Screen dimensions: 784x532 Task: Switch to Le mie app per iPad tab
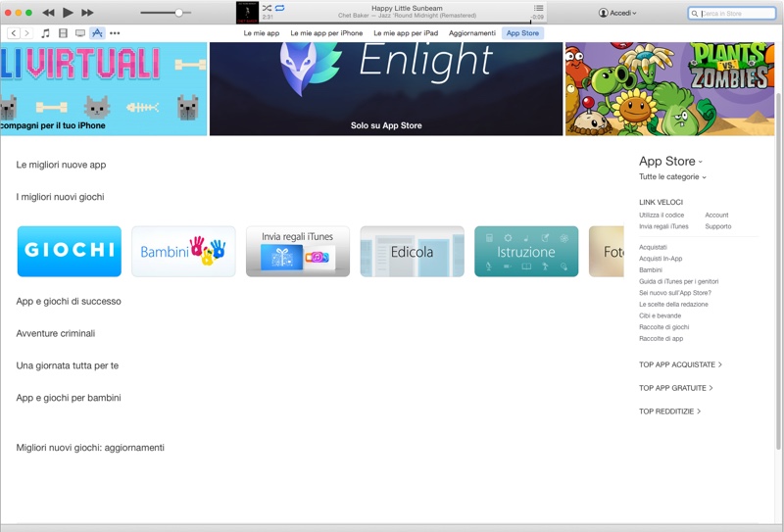pos(406,33)
